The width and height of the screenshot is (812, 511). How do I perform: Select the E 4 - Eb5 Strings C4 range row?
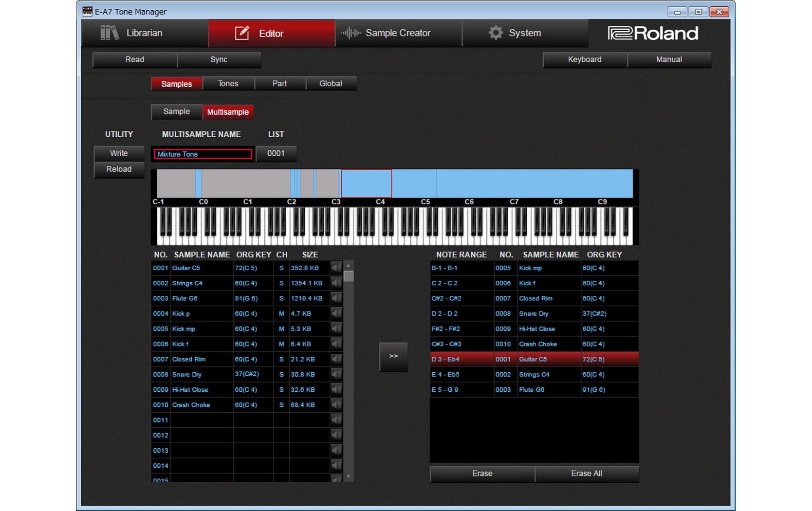click(534, 374)
